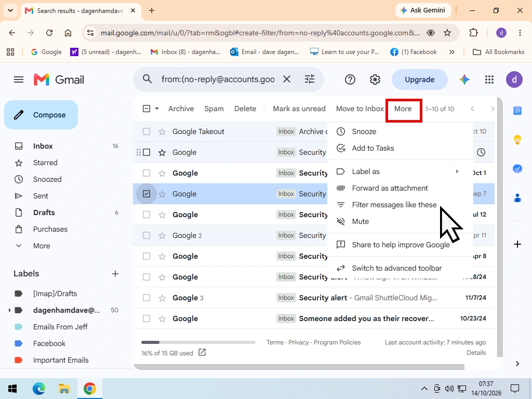Click the Gmail search input field

coord(218,79)
